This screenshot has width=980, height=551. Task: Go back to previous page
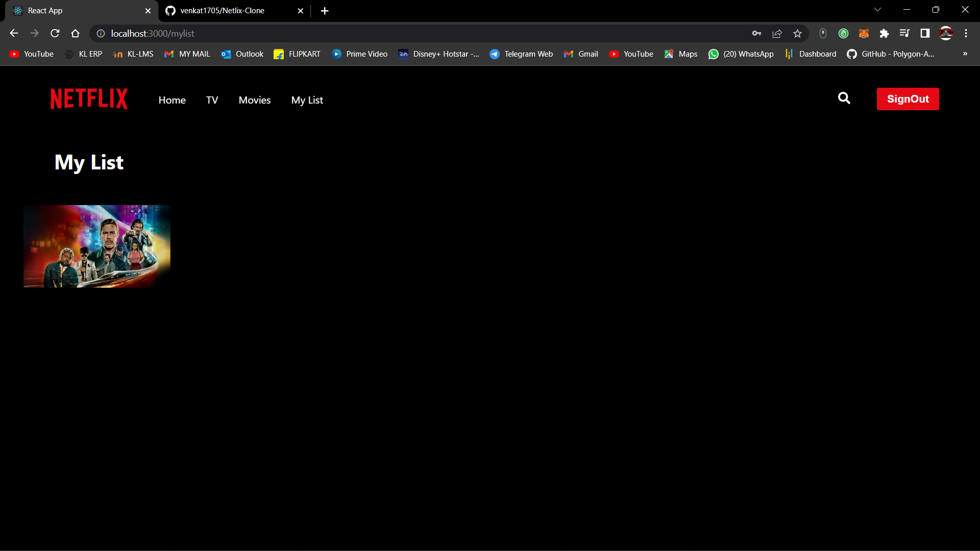[14, 33]
